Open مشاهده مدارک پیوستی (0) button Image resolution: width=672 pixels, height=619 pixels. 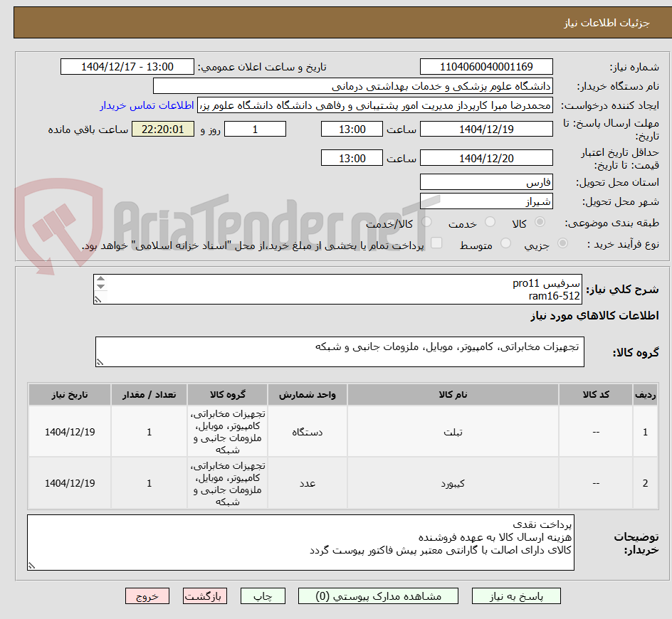coord(378,596)
